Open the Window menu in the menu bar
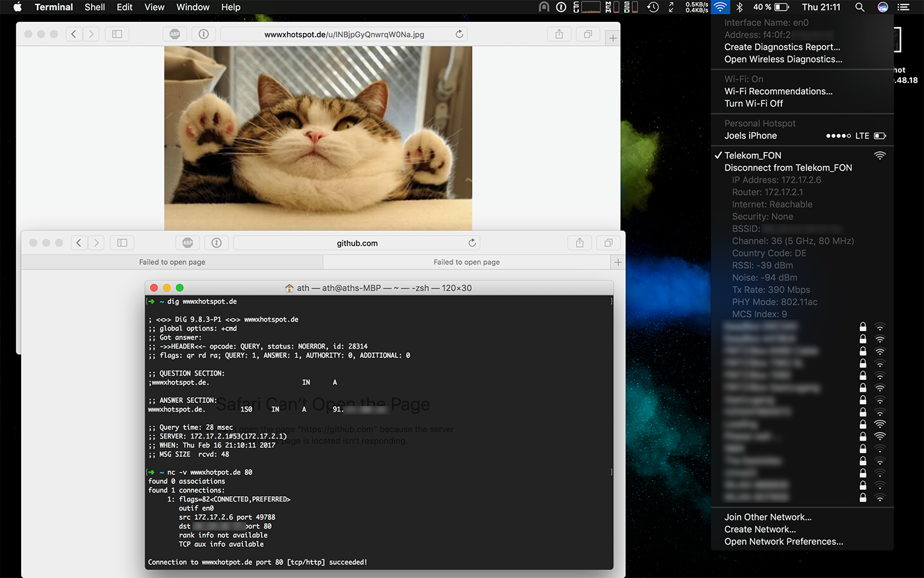This screenshot has height=578, width=924. (x=193, y=7)
